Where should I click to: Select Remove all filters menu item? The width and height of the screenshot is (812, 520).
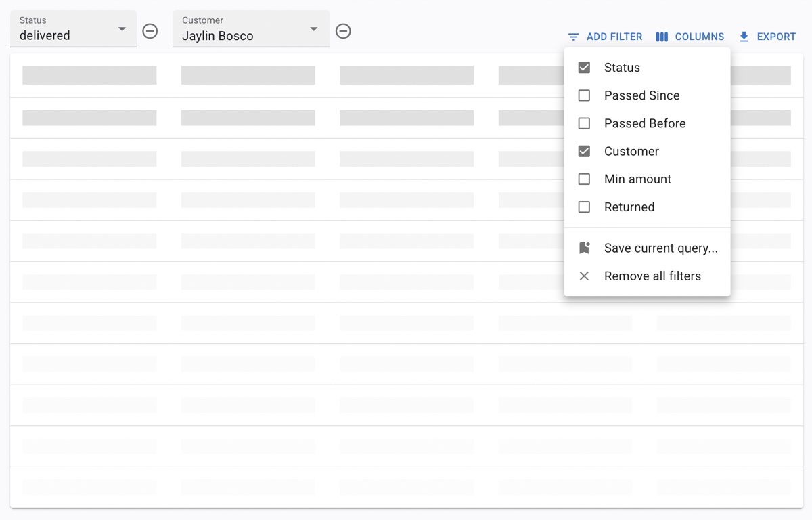click(652, 276)
